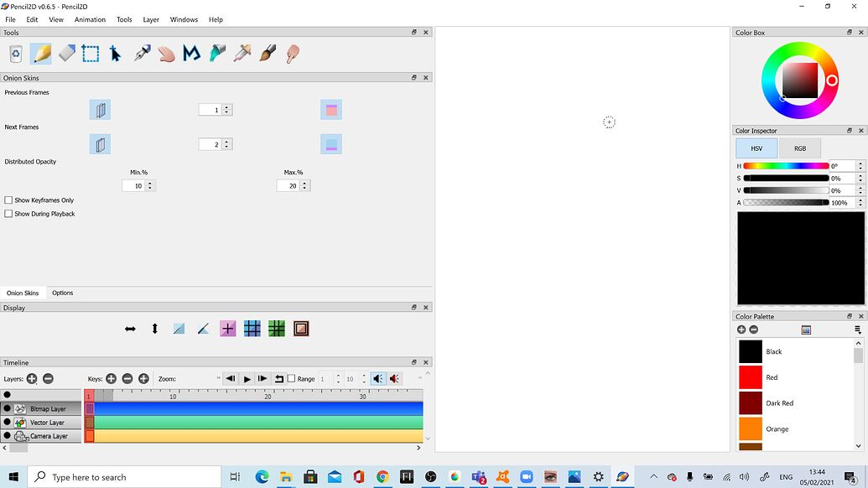Viewport: 868px width, 488px height.
Task: Activate the Hand pan tool
Action: (x=166, y=54)
